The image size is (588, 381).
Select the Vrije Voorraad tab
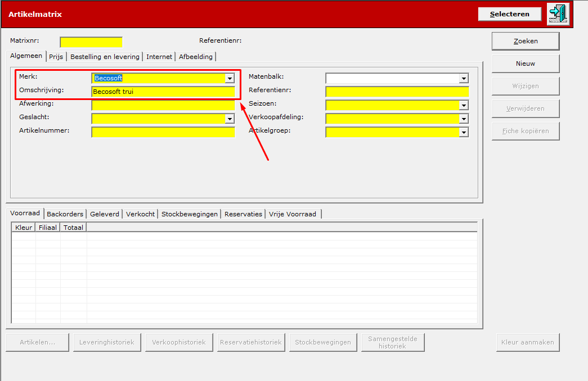[x=293, y=214]
